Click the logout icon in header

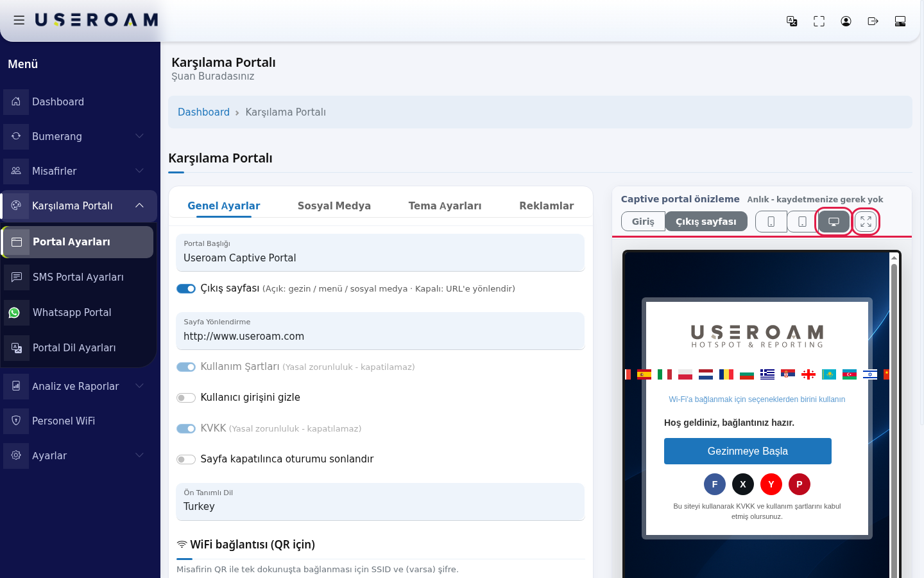[x=873, y=21]
